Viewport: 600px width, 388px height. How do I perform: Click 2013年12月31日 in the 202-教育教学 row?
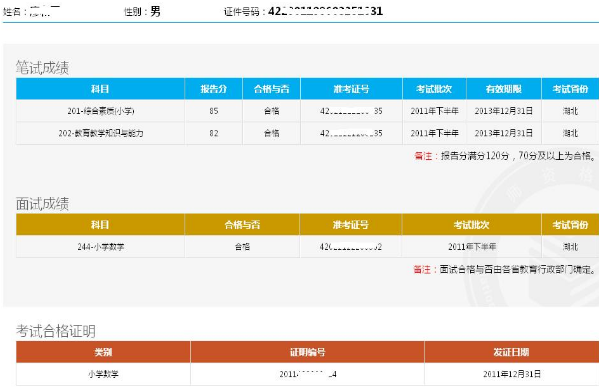coord(504,133)
